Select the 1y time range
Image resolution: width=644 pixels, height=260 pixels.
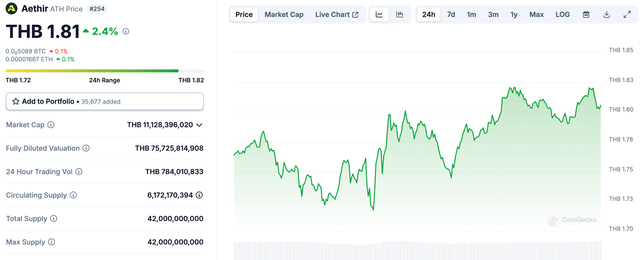tap(514, 14)
